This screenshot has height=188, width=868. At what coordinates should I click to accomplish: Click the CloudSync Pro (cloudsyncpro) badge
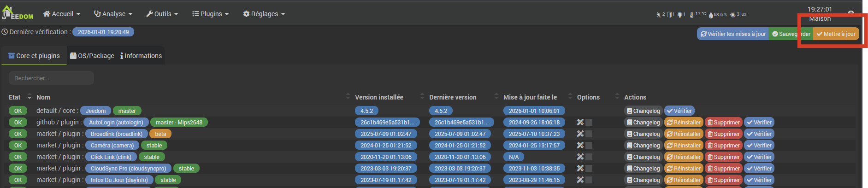click(128, 169)
